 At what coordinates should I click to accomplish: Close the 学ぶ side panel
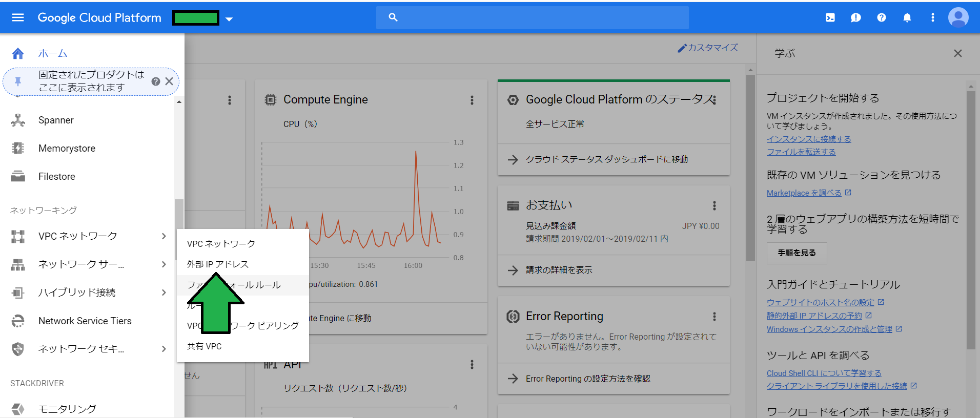pyautogui.click(x=957, y=53)
